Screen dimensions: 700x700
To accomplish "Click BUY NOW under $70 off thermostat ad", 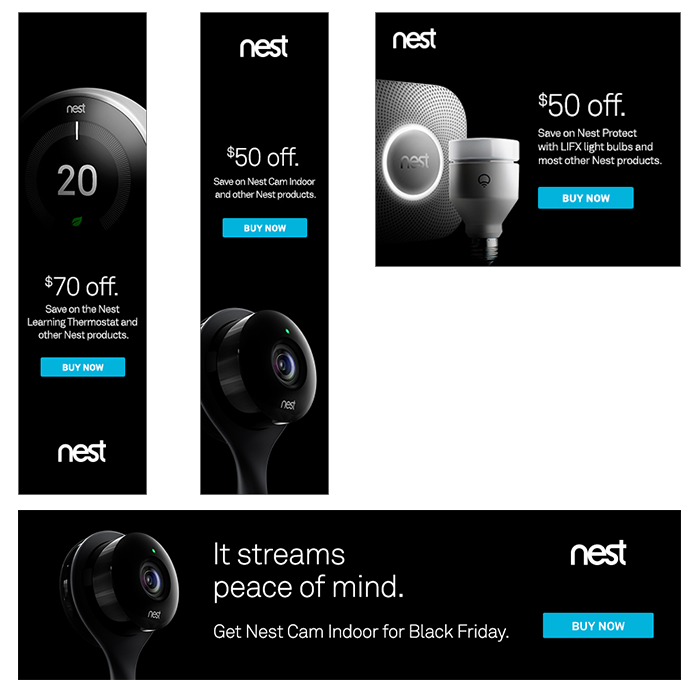I will click(x=83, y=367).
